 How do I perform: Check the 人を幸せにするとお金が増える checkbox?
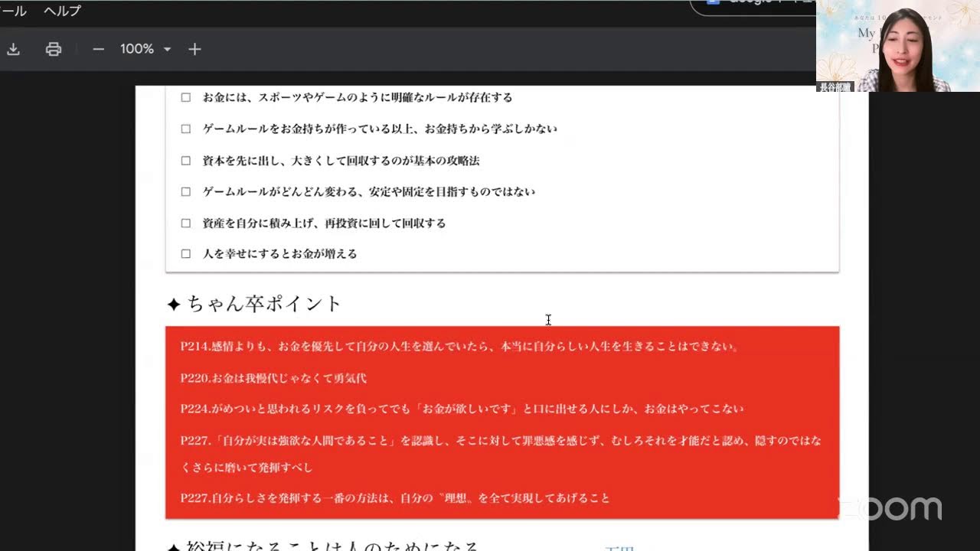tap(185, 254)
